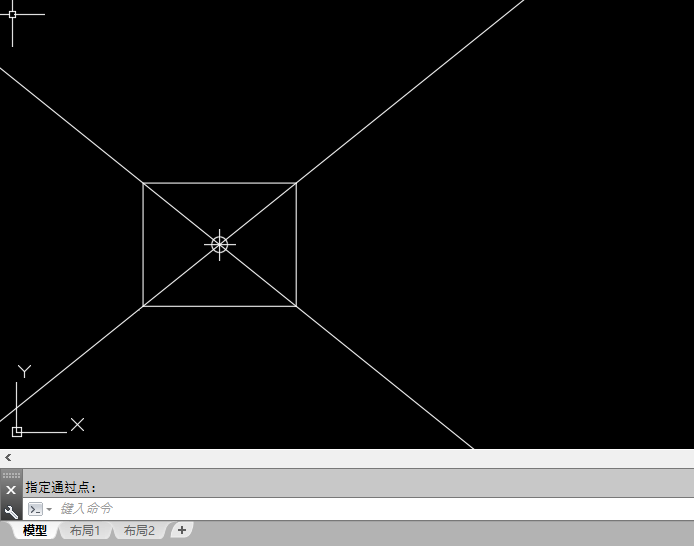Click the right edge of the rectangle

coord(296,244)
